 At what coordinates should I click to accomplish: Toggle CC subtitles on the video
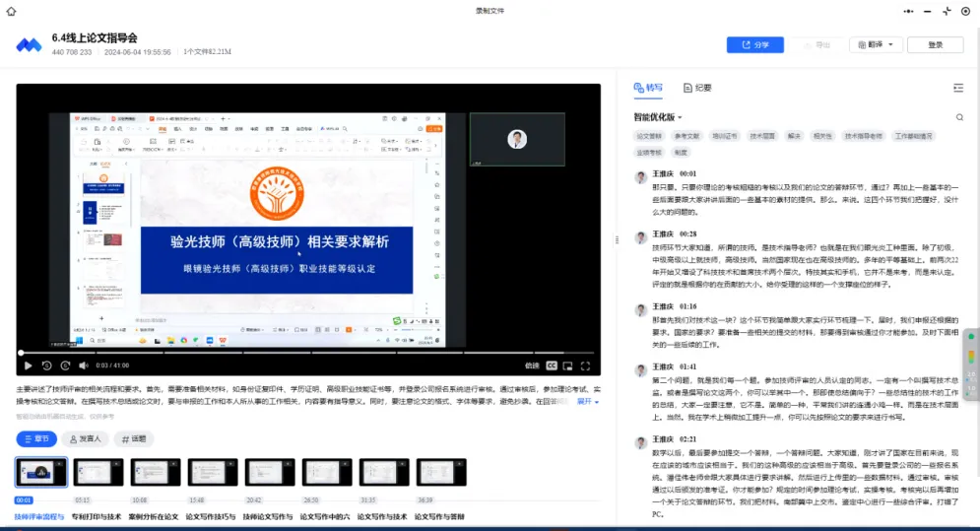(552, 365)
